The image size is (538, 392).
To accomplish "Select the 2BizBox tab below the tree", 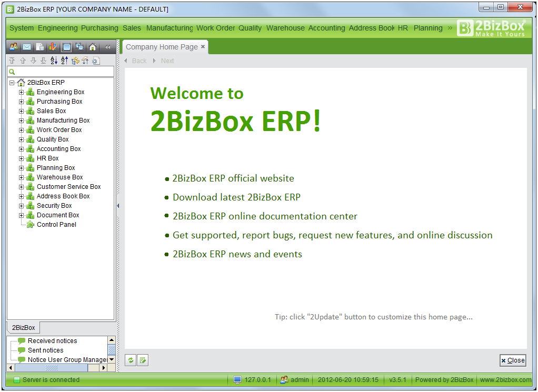I will tap(23, 328).
